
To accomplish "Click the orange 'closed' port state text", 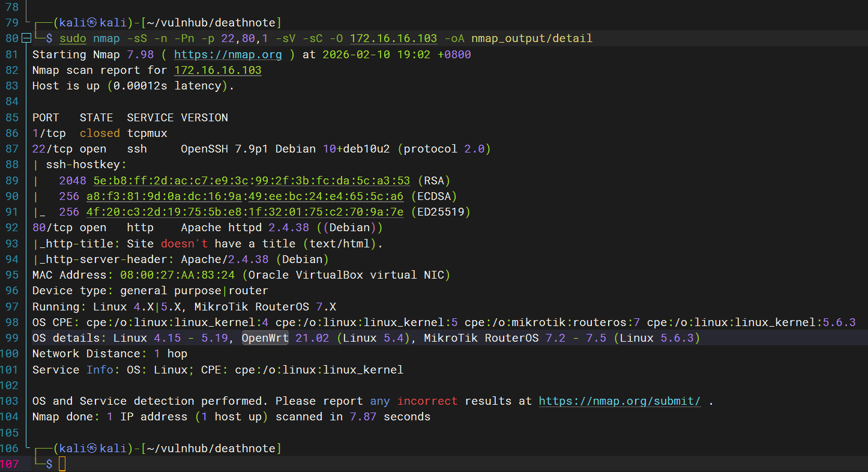I will [100, 133].
